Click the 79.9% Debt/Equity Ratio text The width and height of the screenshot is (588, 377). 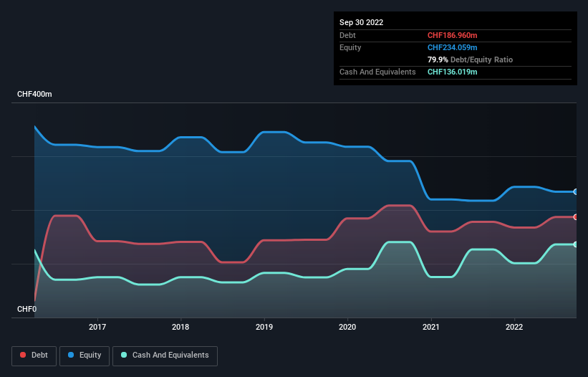coord(470,59)
